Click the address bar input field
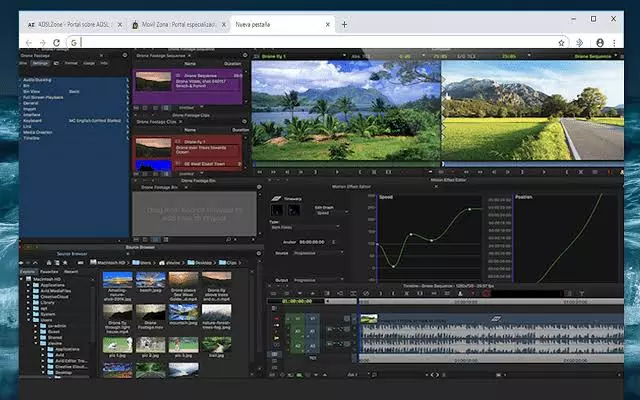The width and height of the screenshot is (640, 400). tap(300, 43)
